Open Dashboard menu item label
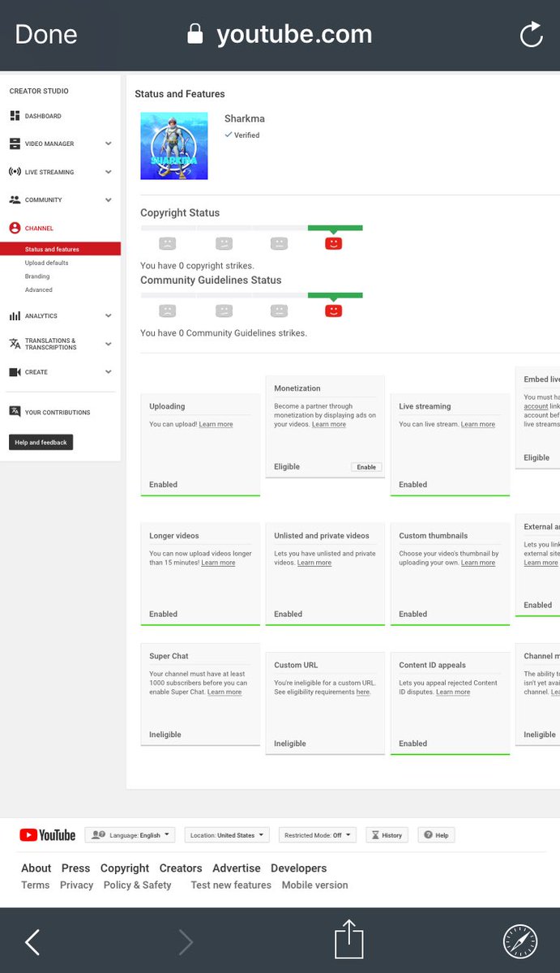Image resolution: width=560 pixels, height=973 pixels. tap(43, 116)
